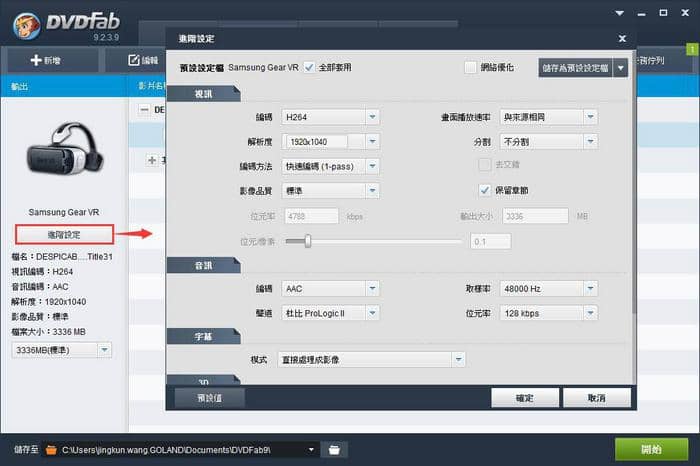The height and width of the screenshot is (466, 700).
Task: Click the 進階設定 button in left panel
Action: 64,234
